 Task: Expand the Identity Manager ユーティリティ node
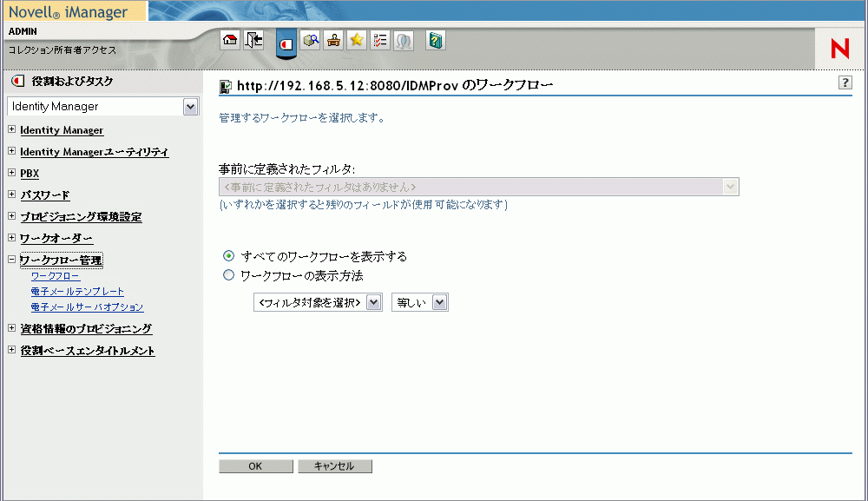(11, 150)
